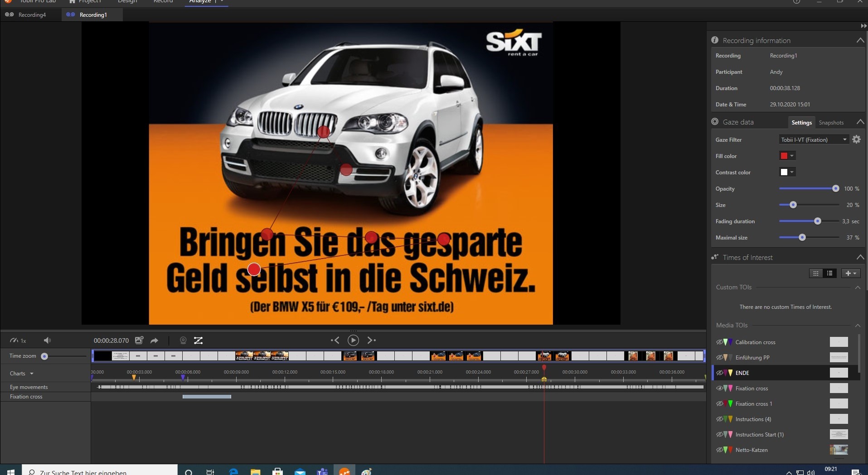Open File Explorer from taskbar
Screen dimensions: 868x475
(256, 472)
